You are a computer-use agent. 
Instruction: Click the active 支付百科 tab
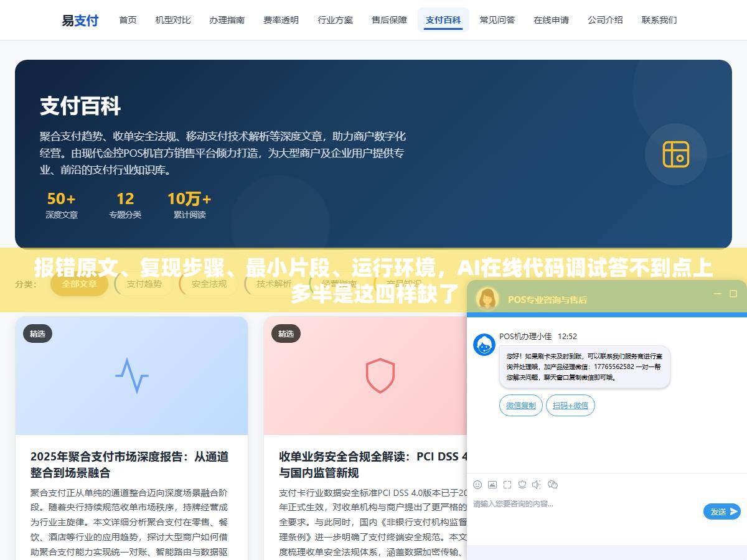(443, 20)
